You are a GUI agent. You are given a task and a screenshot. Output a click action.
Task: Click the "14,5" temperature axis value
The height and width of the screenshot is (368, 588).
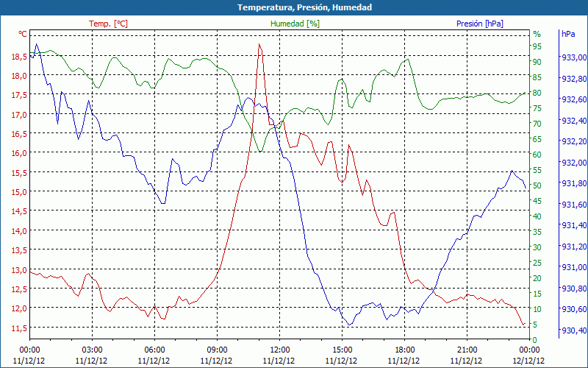point(19,211)
